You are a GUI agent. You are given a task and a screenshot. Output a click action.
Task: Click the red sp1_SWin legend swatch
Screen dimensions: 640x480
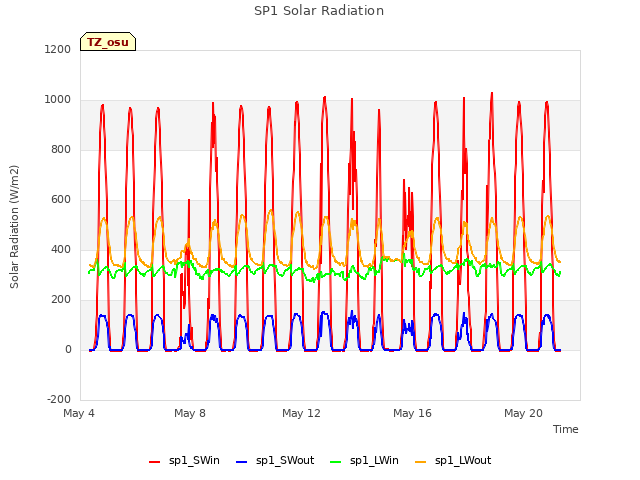155,462
